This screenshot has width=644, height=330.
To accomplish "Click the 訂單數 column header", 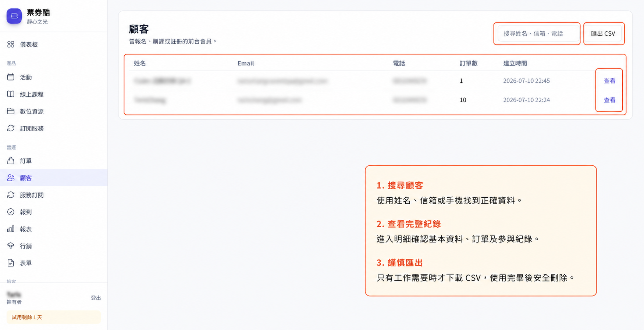I will [x=469, y=63].
